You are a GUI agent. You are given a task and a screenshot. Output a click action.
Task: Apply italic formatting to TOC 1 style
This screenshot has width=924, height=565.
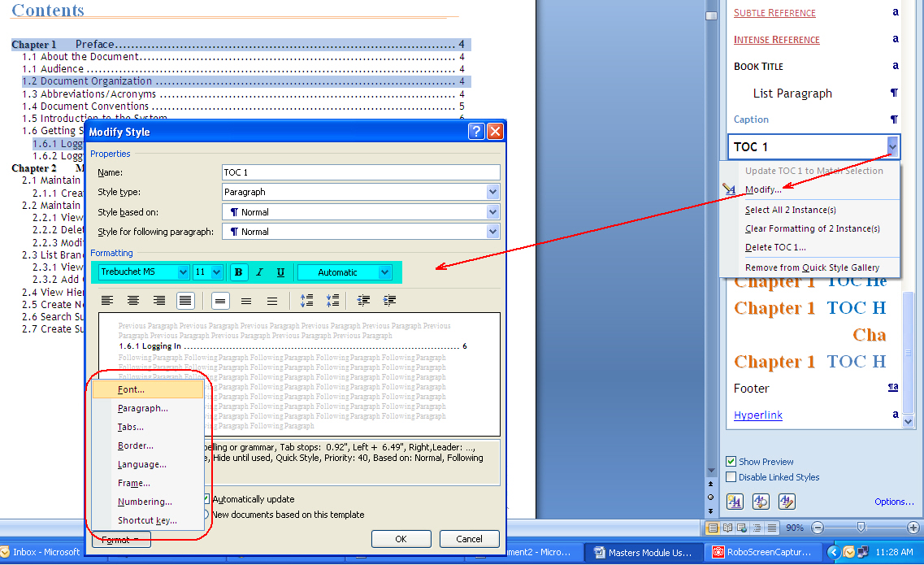point(259,272)
